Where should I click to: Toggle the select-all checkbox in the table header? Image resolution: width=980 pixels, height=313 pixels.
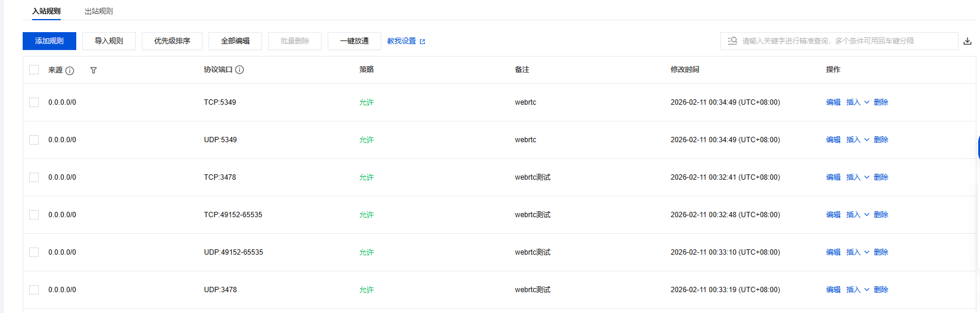pyautogui.click(x=34, y=70)
